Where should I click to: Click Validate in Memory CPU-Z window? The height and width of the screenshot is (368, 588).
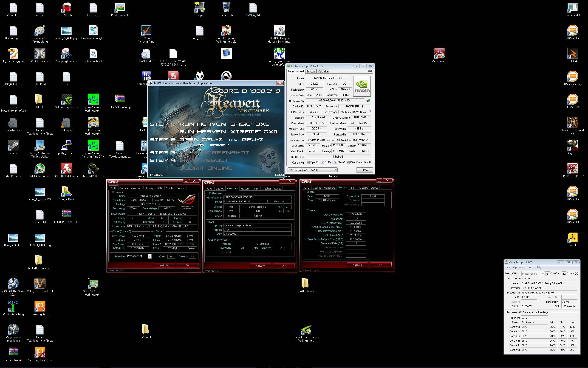point(357,264)
